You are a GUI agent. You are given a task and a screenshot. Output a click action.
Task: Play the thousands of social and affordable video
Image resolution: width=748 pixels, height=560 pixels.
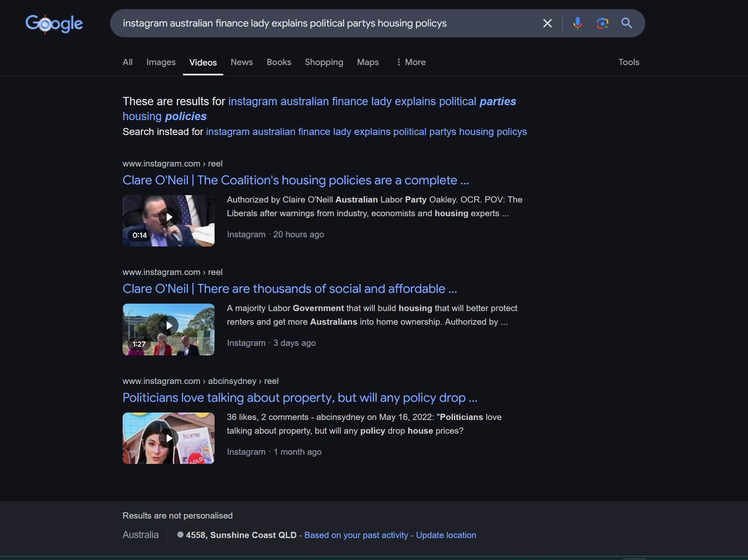pos(168,325)
